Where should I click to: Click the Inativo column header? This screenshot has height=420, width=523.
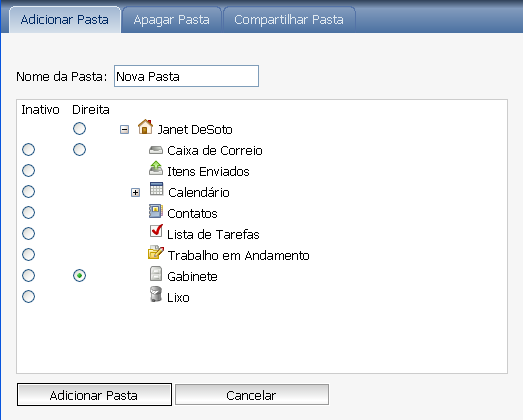coord(40,110)
